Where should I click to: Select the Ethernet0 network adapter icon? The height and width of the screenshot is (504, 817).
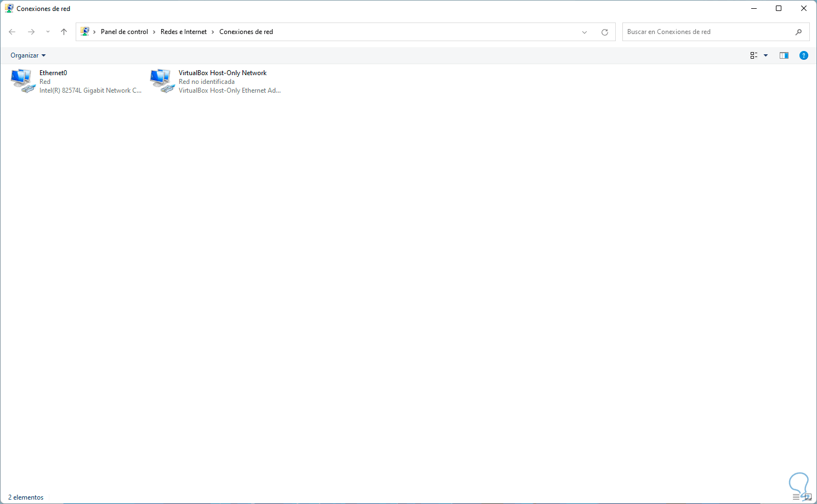point(22,81)
